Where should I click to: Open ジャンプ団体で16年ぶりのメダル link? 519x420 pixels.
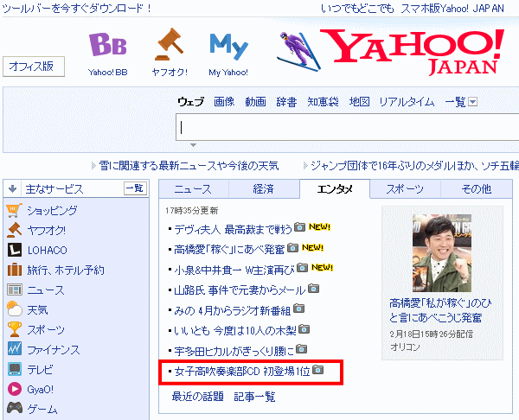[414, 165]
